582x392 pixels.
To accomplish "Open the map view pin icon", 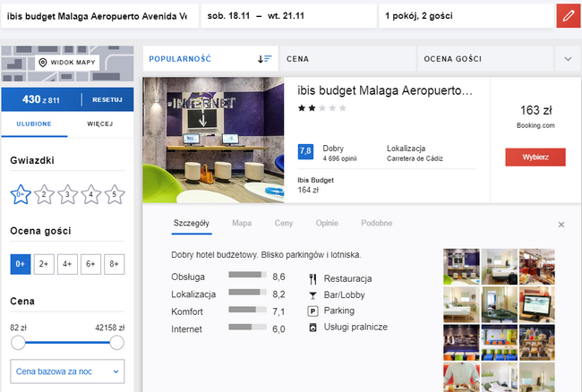I will (x=43, y=63).
